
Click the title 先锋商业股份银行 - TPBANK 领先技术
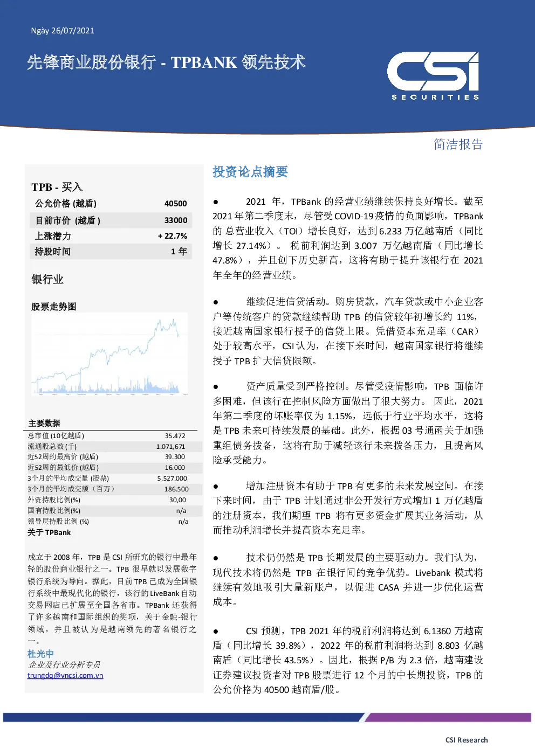pos(166,62)
